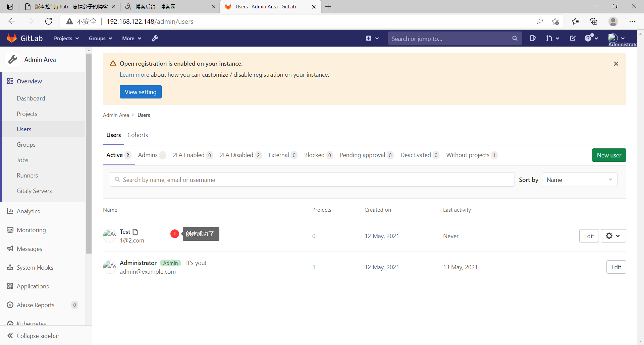644x345 pixels.
Task: Click the Messages megaphone icon
Action: pyautogui.click(x=10, y=249)
